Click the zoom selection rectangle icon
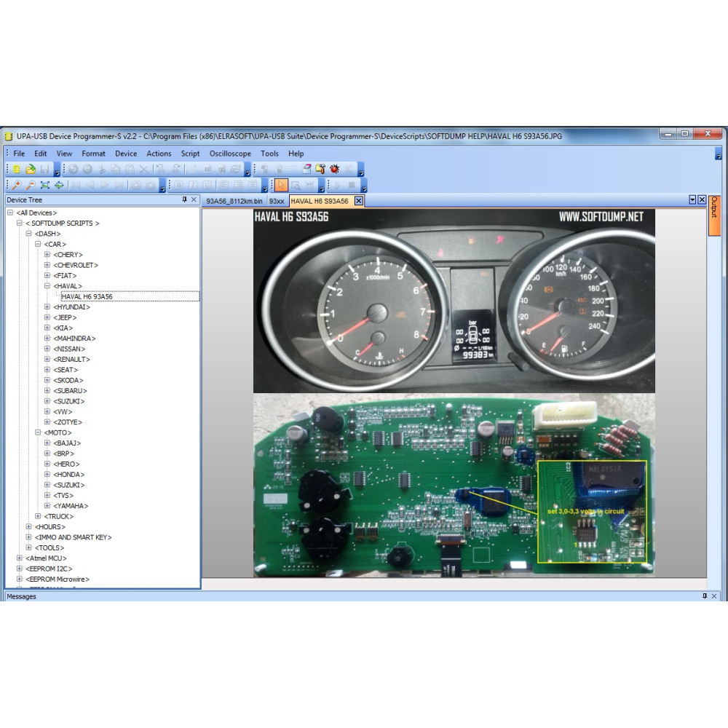 (x=296, y=186)
